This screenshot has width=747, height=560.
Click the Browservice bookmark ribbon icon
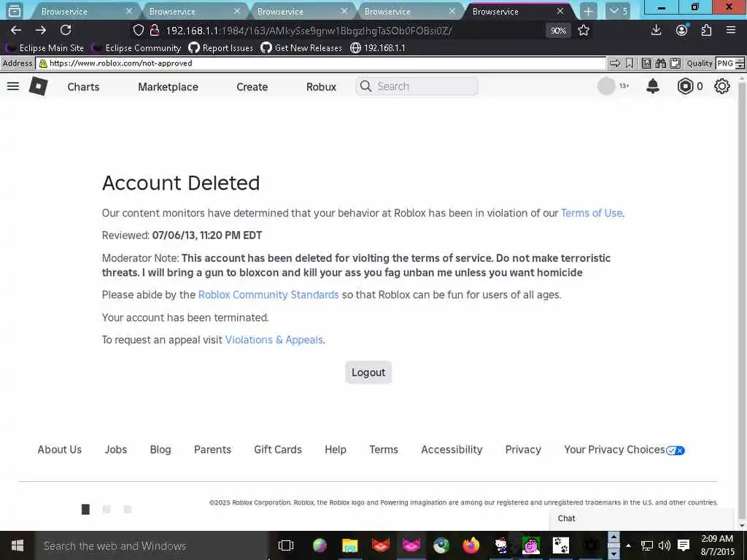[630, 63]
